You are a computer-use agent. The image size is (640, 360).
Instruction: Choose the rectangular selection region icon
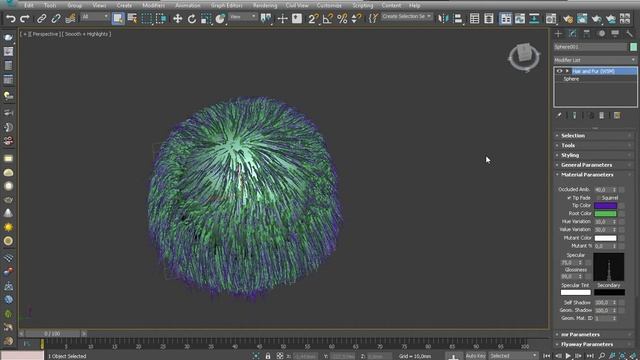[x=147, y=19]
